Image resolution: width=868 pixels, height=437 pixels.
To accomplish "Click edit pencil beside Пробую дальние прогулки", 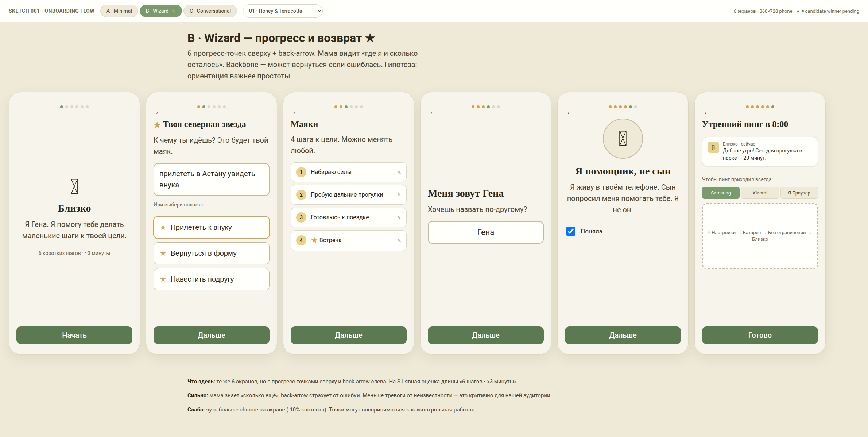I will point(399,195).
